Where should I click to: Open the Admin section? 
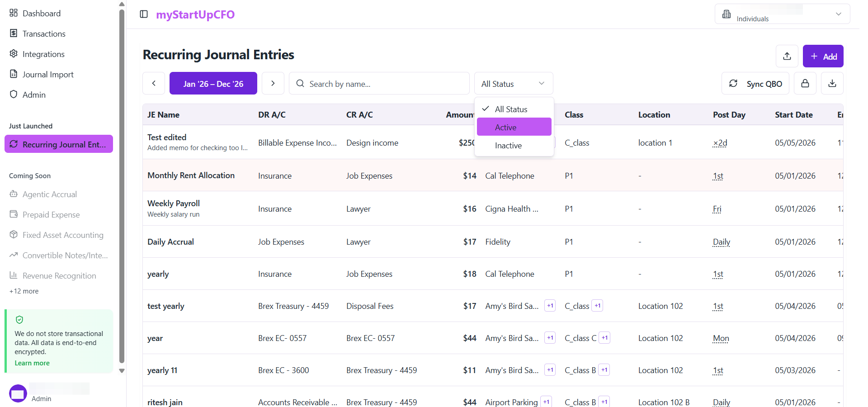click(28, 95)
